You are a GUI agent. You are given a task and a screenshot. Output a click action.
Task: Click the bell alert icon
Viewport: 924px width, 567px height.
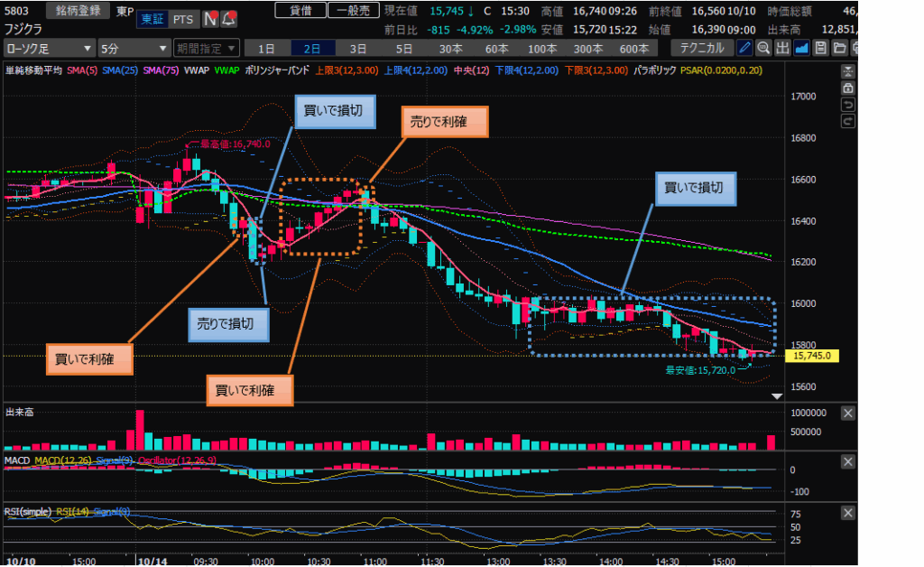coord(229,19)
